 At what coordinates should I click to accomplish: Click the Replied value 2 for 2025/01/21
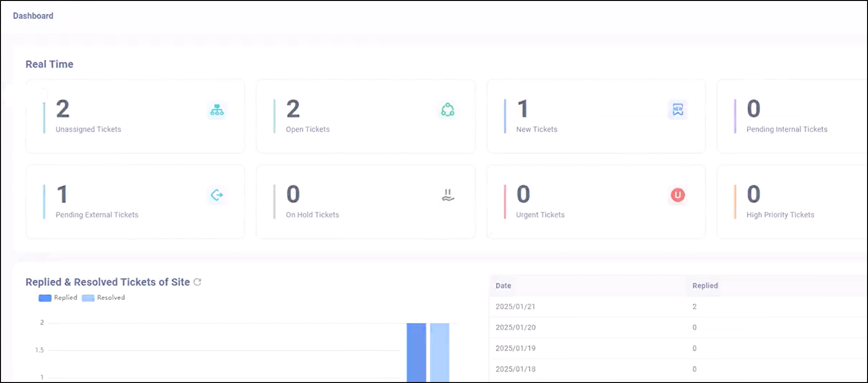point(694,306)
